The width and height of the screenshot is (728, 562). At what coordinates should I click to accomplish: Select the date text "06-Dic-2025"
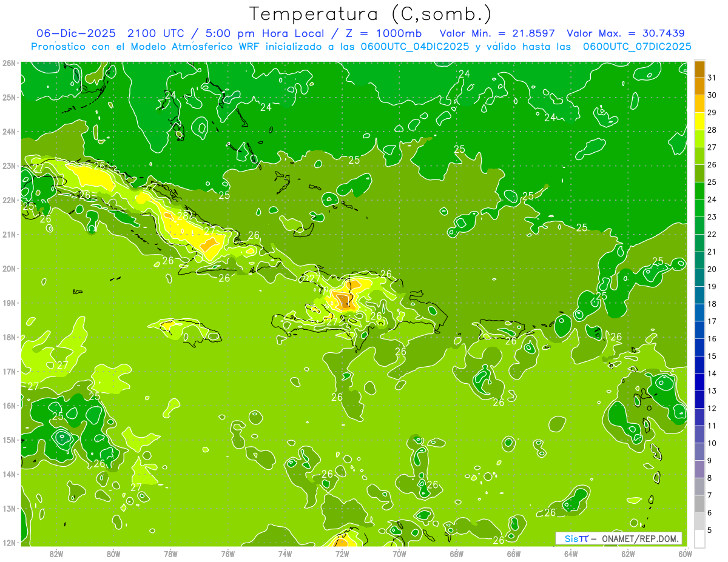(x=77, y=33)
